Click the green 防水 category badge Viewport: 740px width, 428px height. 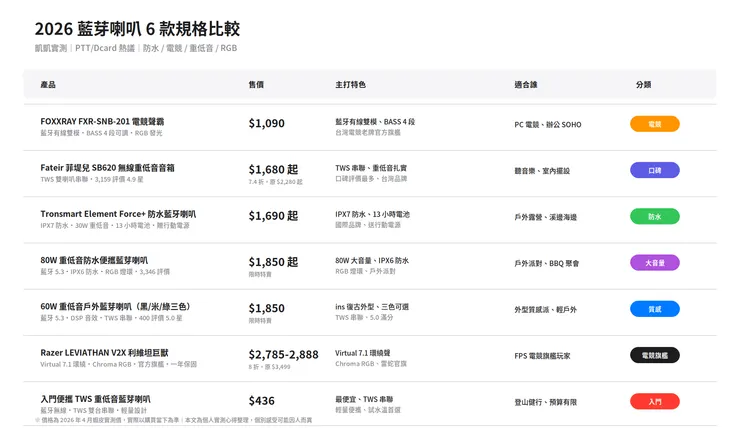coord(655,217)
